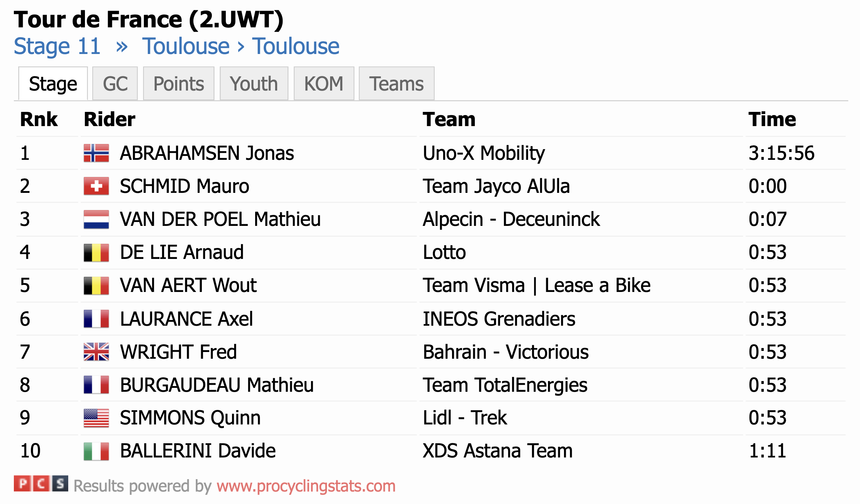
Task: Click the Italian flag beside BALLERINI Davide
Action: coord(96,451)
